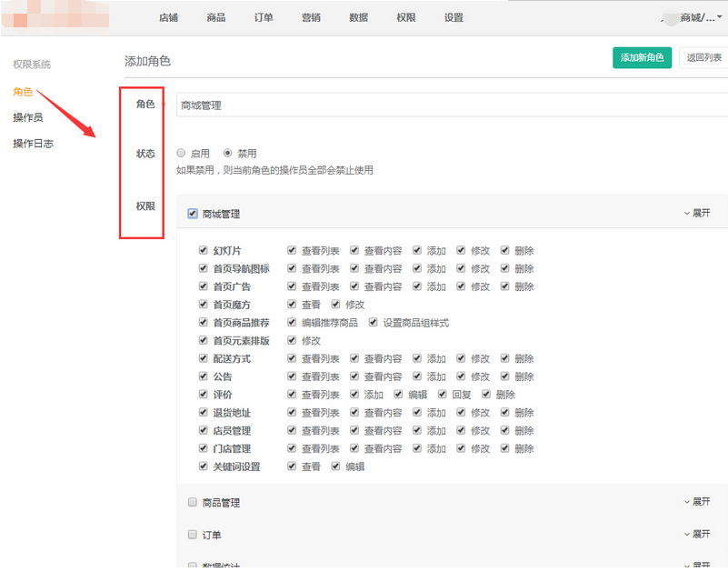Viewport: 728px width, 572px height.
Task: Open 操作日志 in the sidebar
Action: [33, 144]
